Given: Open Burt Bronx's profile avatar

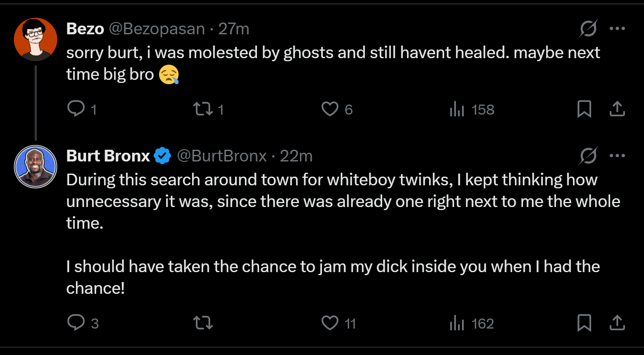Looking at the screenshot, I should 36,166.
